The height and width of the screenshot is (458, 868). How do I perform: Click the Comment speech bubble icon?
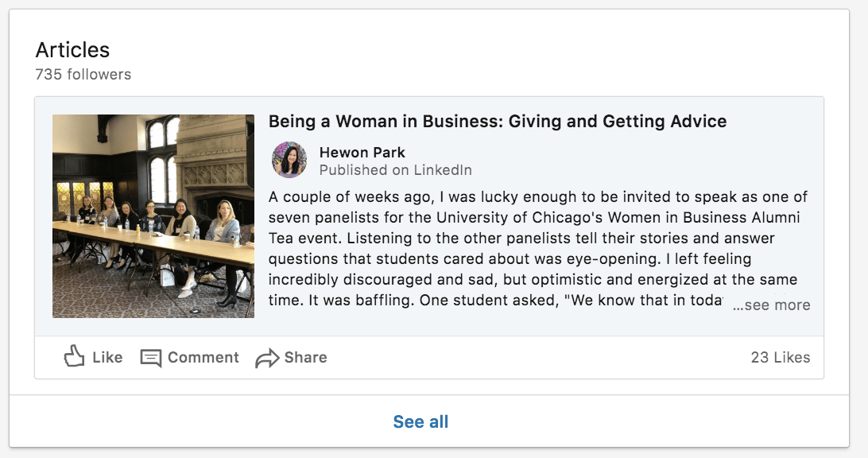click(x=150, y=358)
